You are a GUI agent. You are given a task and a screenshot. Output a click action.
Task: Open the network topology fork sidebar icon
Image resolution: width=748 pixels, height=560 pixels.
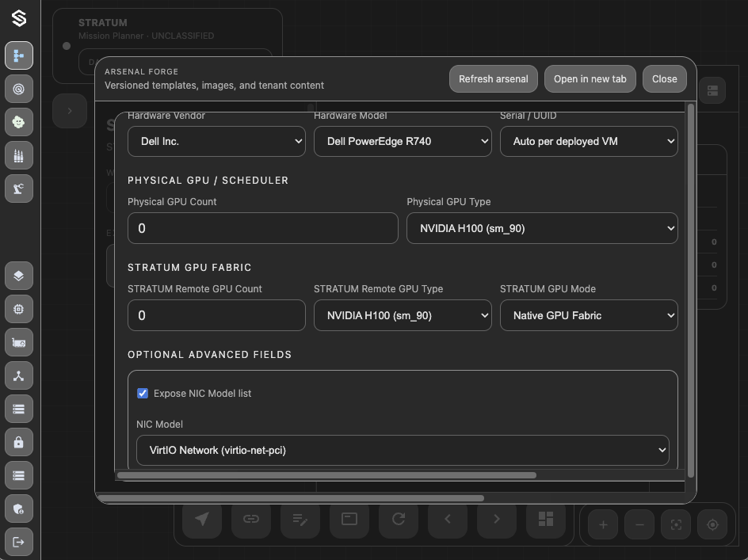pyautogui.click(x=19, y=376)
